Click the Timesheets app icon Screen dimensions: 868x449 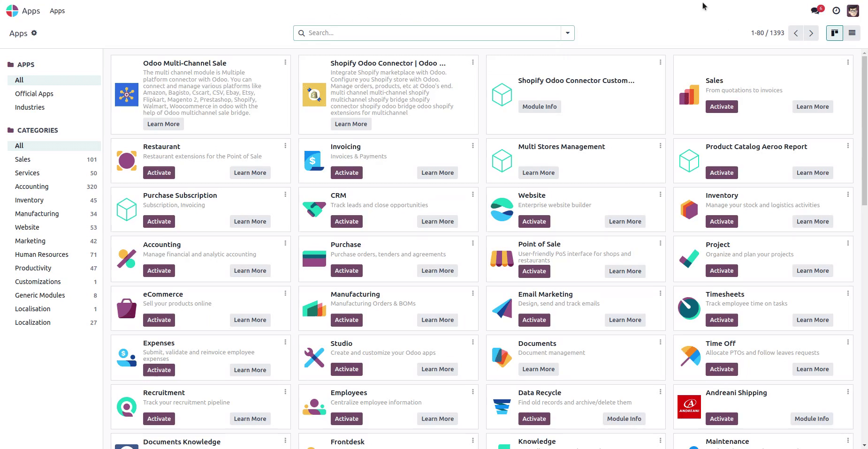pyautogui.click(x=689, y=308)
